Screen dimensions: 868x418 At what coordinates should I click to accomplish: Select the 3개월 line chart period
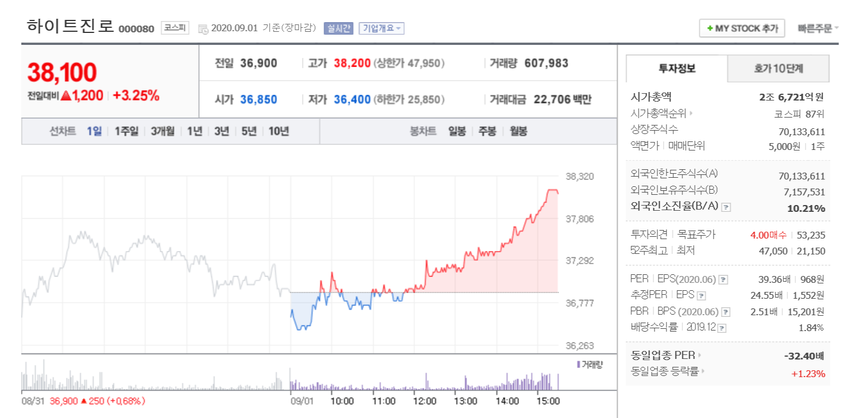[x=163, y=131]
